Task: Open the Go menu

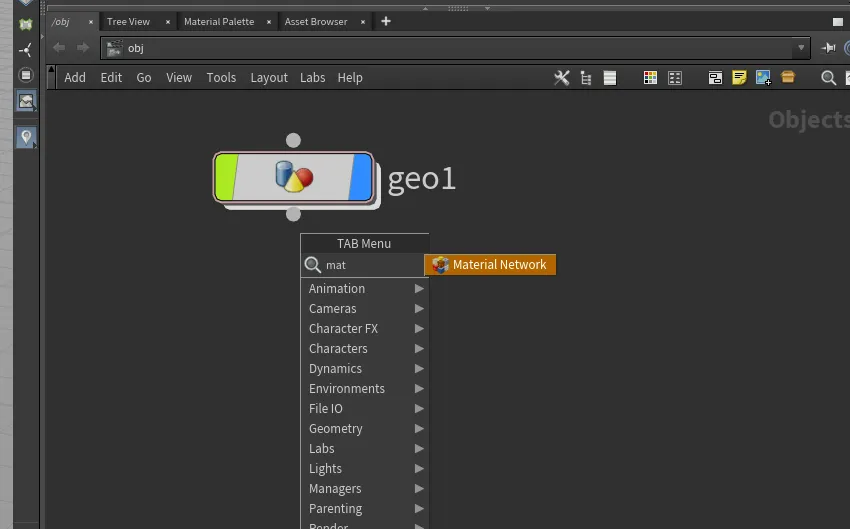Action: point(144,78)
